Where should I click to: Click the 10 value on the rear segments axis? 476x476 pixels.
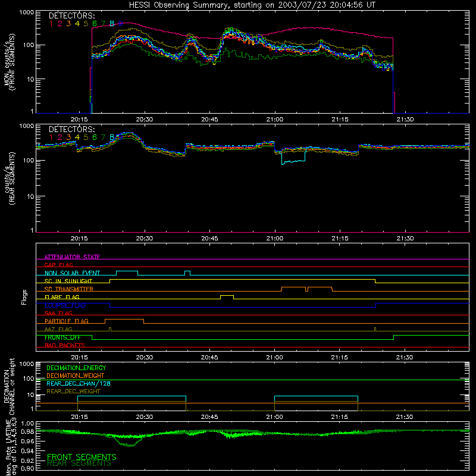[30, 196]
